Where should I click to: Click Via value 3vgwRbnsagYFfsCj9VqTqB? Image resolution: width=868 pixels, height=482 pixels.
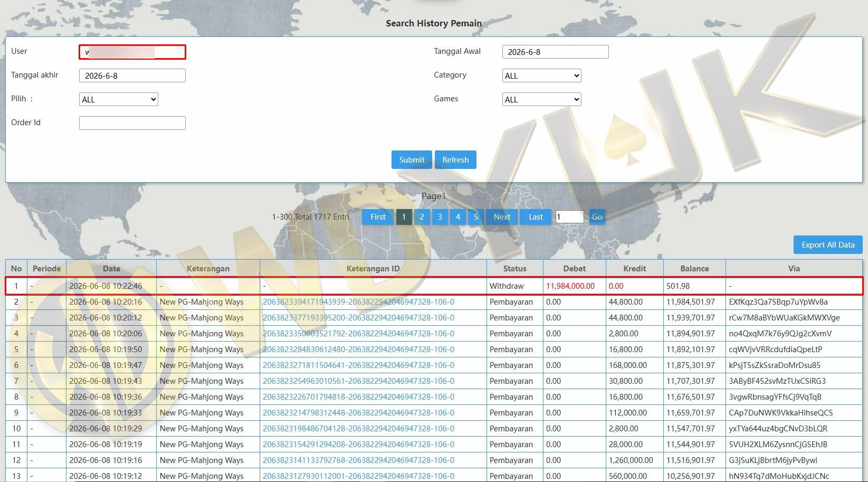(775, 397)
